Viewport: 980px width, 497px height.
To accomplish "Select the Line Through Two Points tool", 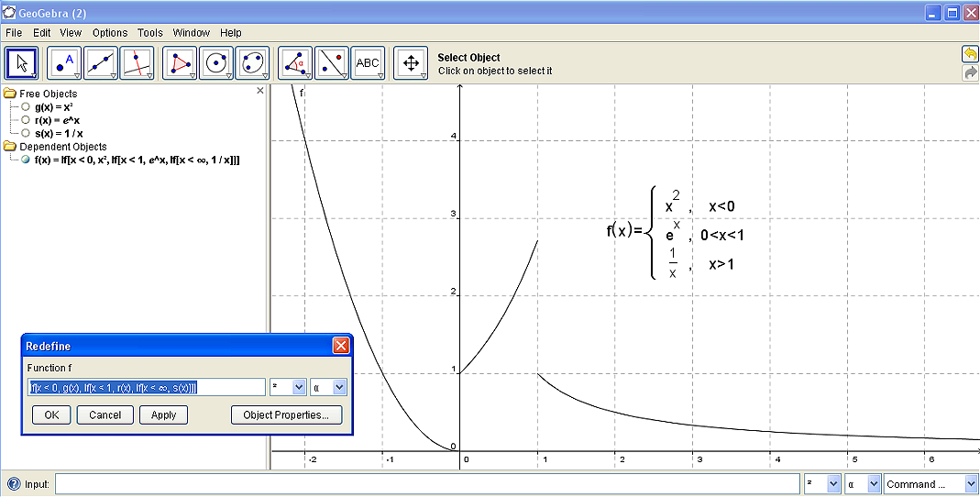I will [x=101, y=63].
